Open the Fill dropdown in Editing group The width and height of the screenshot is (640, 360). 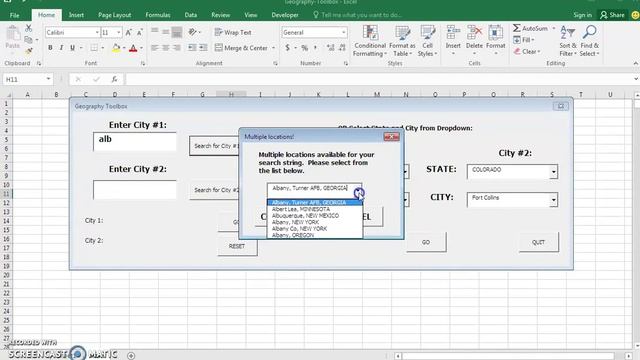click(524, 40)
